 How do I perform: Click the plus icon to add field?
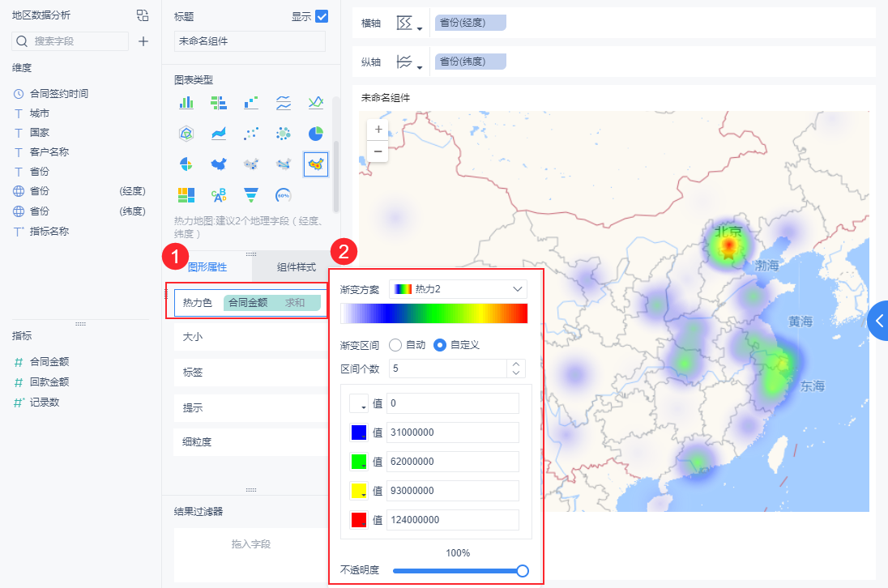(143, 41)
